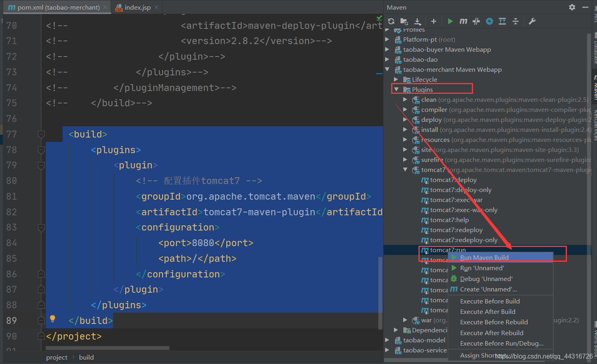Choose Execute Before Run/Debug... menu entry
The height and width of the screenshot is (364, 597).
[x=501, y=343]
